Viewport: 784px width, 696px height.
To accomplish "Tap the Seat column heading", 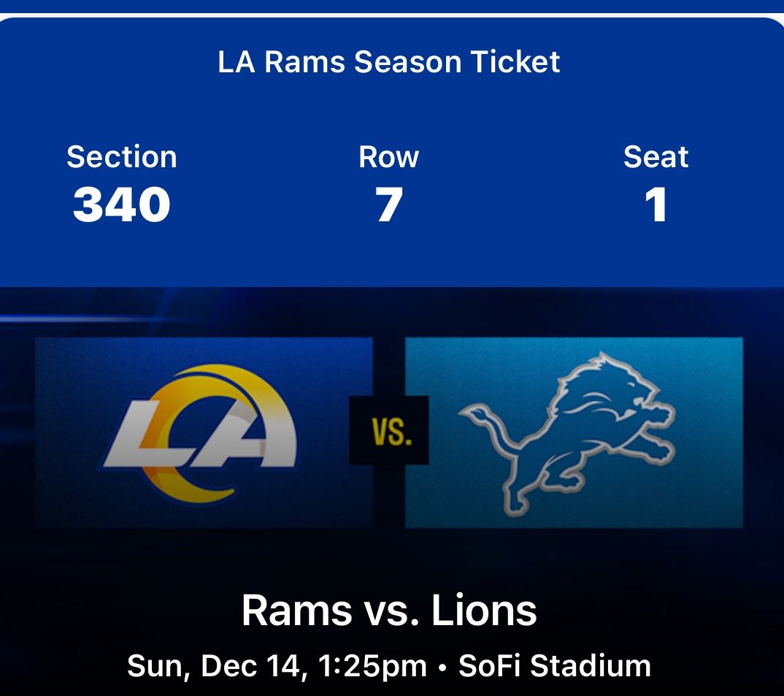I will click(656, 156).
